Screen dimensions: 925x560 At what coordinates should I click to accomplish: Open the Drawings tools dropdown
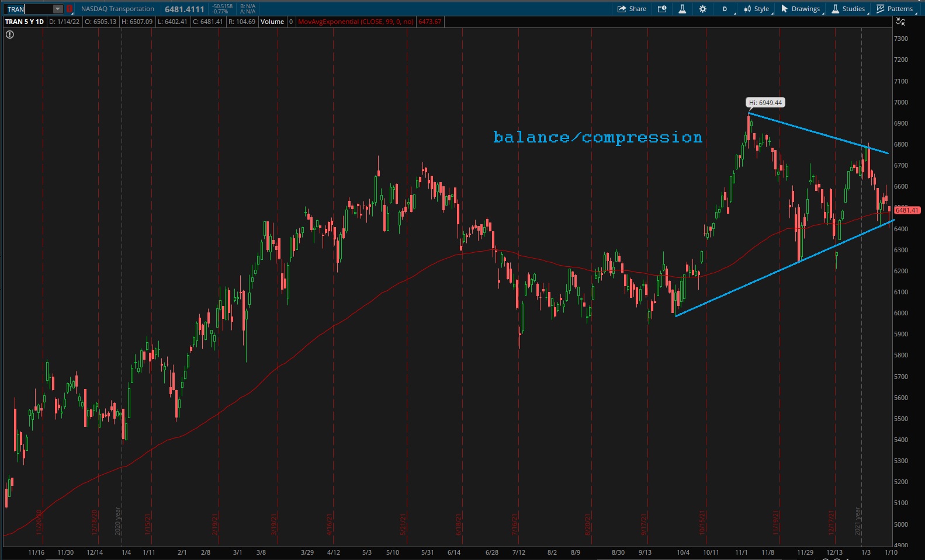(x=801, y=9)
